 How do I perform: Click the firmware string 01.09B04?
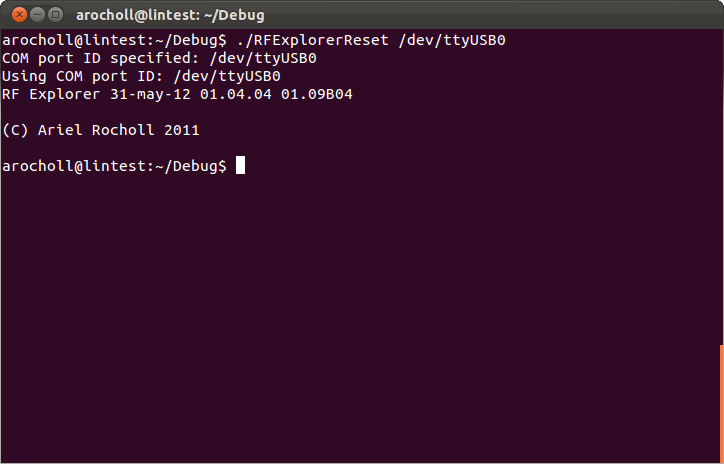tap(317, 94)
